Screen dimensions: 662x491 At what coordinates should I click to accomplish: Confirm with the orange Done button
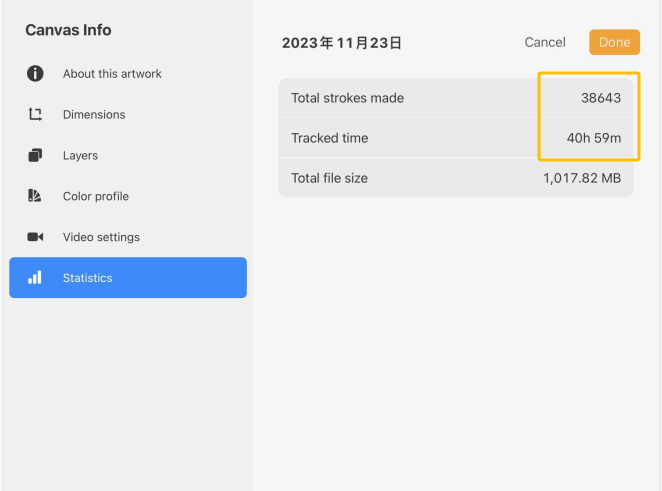pos(614,42)
